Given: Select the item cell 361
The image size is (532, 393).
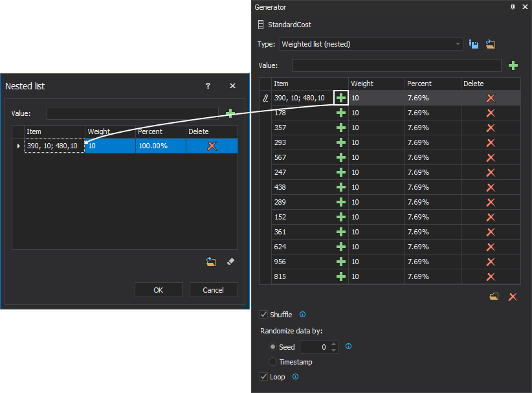Looking at the screenshot, I should pyautogui.click(x=303, y=232).
